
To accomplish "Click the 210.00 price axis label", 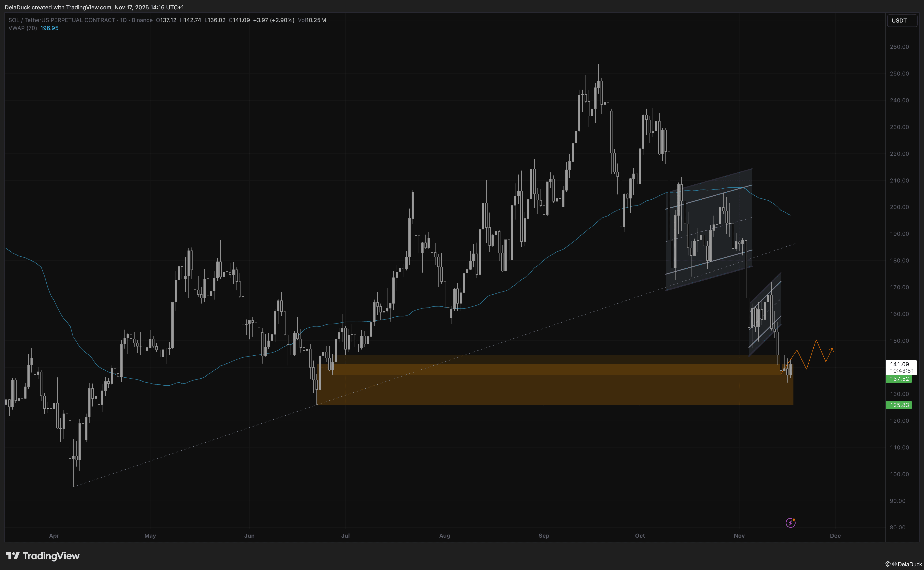I will coord(900,181).
